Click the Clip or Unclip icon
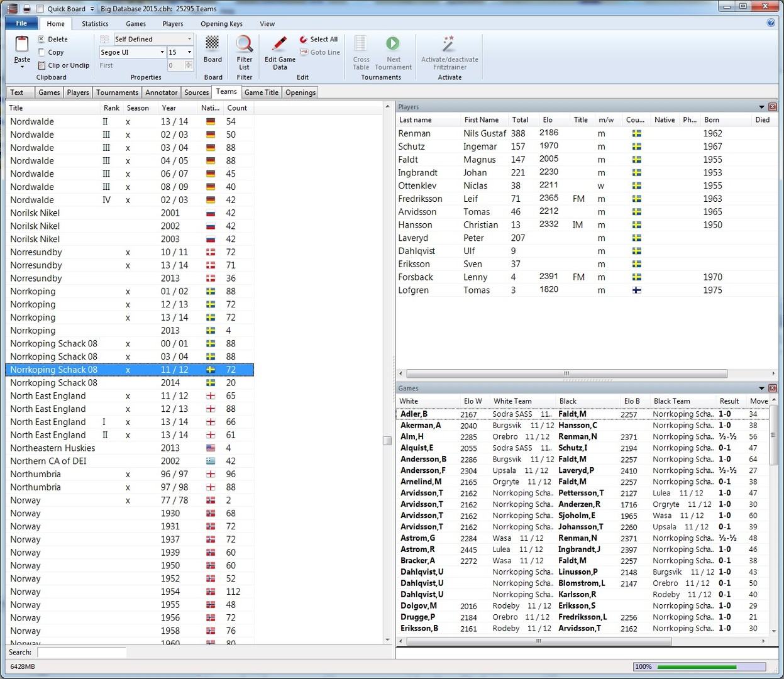This screenshot has height=679, width=784. tap(41, 65)
